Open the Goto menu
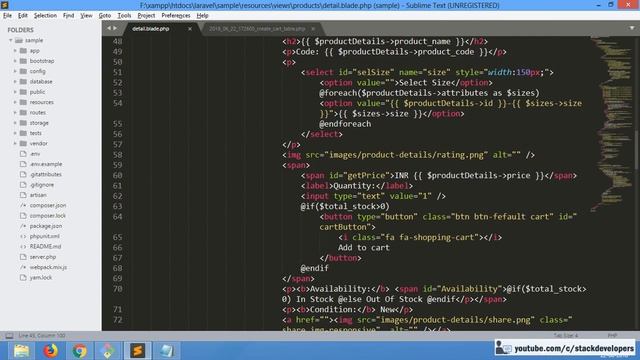This screenshot has width=640, height=360. coord(105,16)
